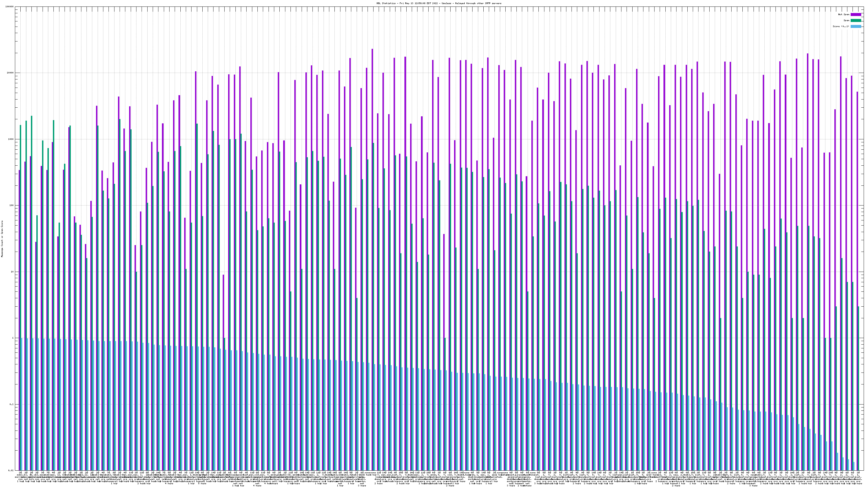This screenshot has width=868, height=488.
Task: Click the 0.01 y-axis tick label
Action: click(11, 470)
